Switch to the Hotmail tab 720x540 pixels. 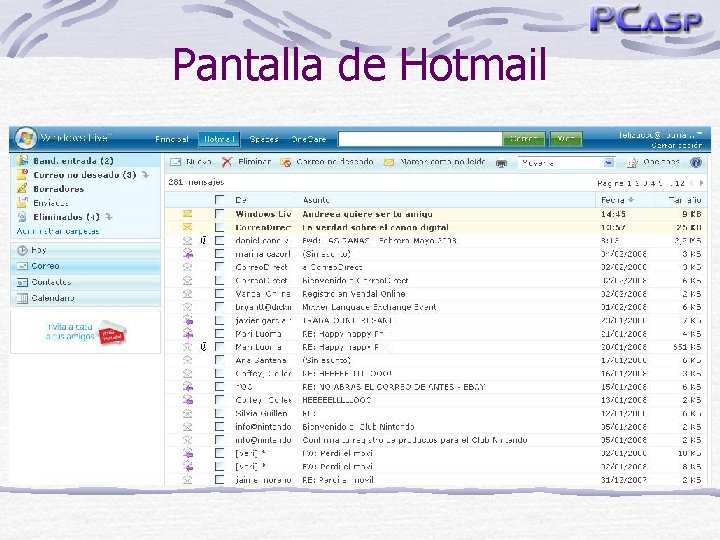pyautogui.click(x=219, y=139)
